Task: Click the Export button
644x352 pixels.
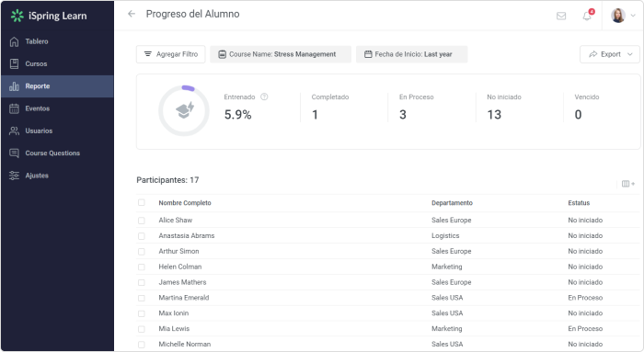Action: pyautogui.click(x=609, y=54)
